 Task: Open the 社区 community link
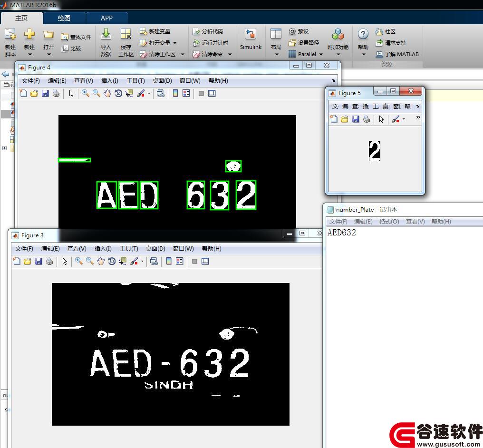(x=386, y=31)
